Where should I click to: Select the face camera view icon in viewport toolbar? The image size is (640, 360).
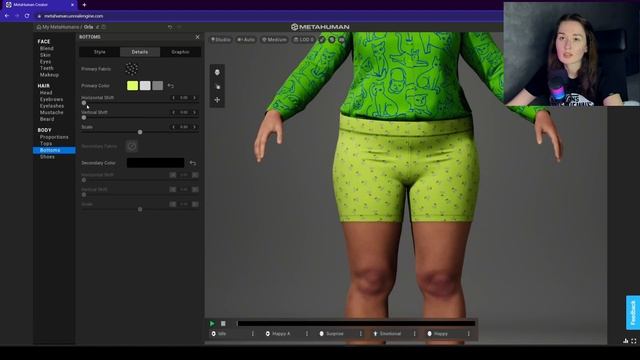point(217,72)
